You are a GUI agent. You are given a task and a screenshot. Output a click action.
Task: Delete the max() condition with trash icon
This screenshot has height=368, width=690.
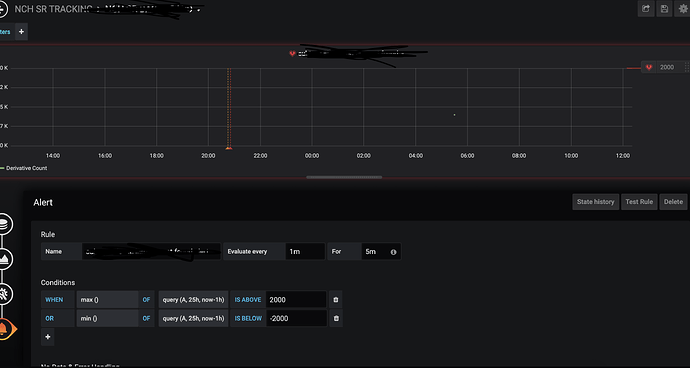(336, 300)
